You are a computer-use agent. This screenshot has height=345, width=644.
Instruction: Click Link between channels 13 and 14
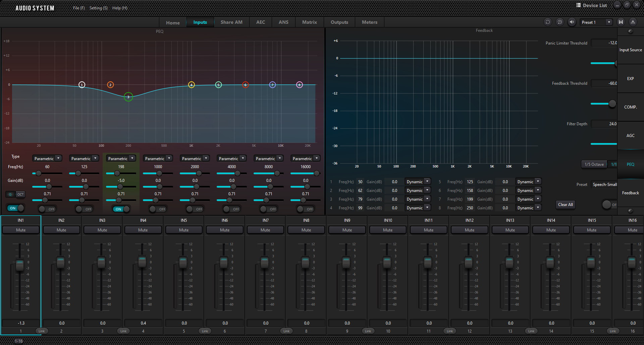(x=531, y=331)
